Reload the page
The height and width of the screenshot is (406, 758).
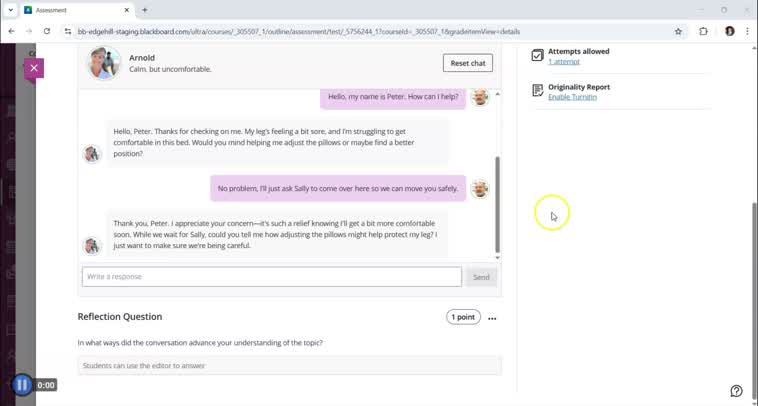47,31
